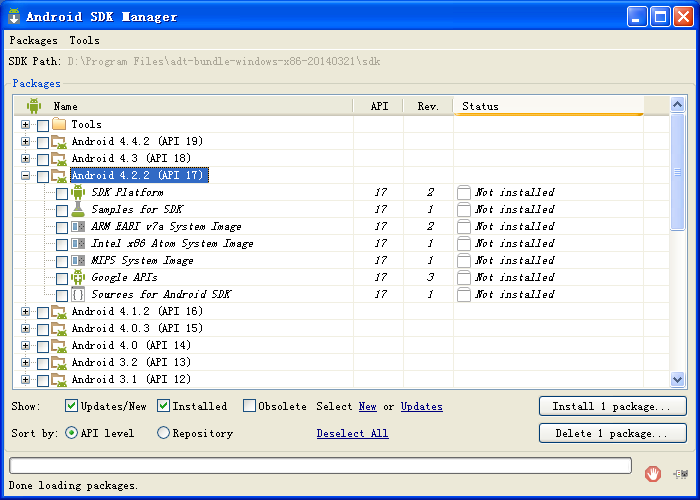The width and height of the screenshot is (700, 500).
Task: Click the Google APIs android icon
Action: [x=78, y=277]
